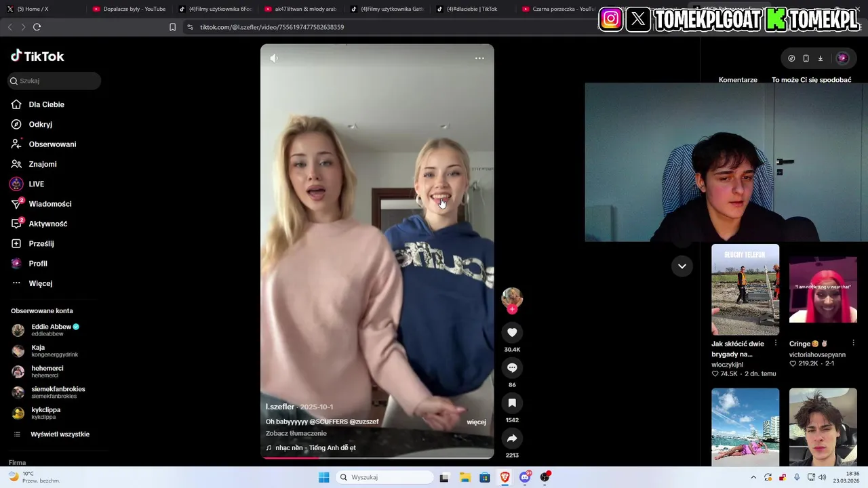Click taskbar Wyszukaj search box
Viewport: 868px width, 488px height.
384,477
